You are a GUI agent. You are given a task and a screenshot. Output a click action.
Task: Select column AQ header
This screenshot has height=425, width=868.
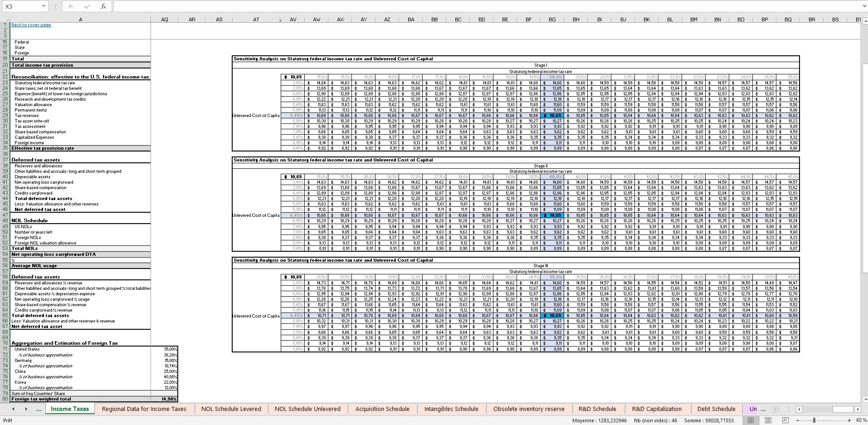164,20
